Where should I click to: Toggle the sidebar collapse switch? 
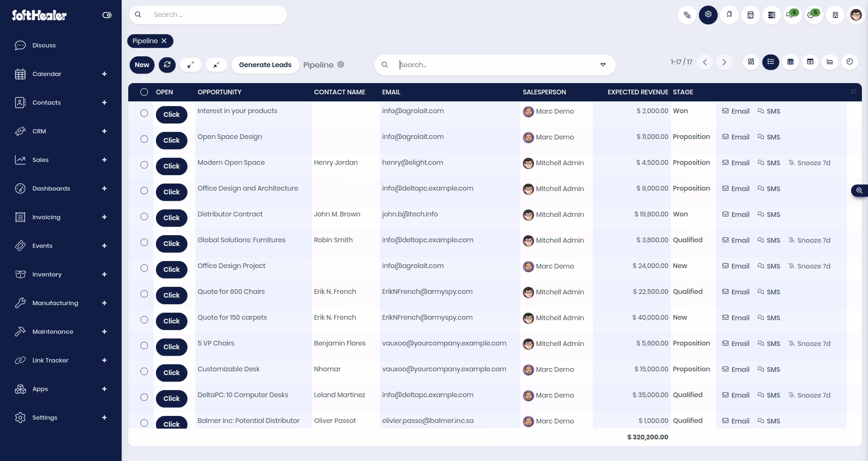point(107,15)
